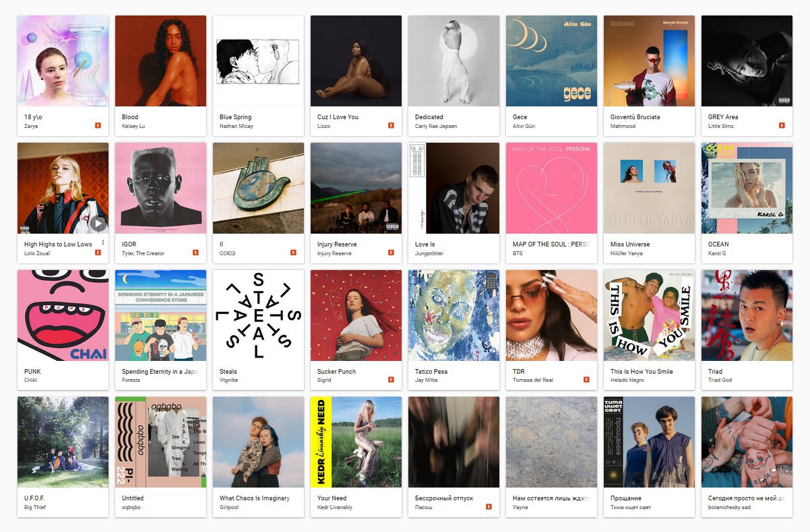The width and height of the screenshot is (810, 532).
Task: Click the explicit badge on IGOR album
Action: coord(196,253)
